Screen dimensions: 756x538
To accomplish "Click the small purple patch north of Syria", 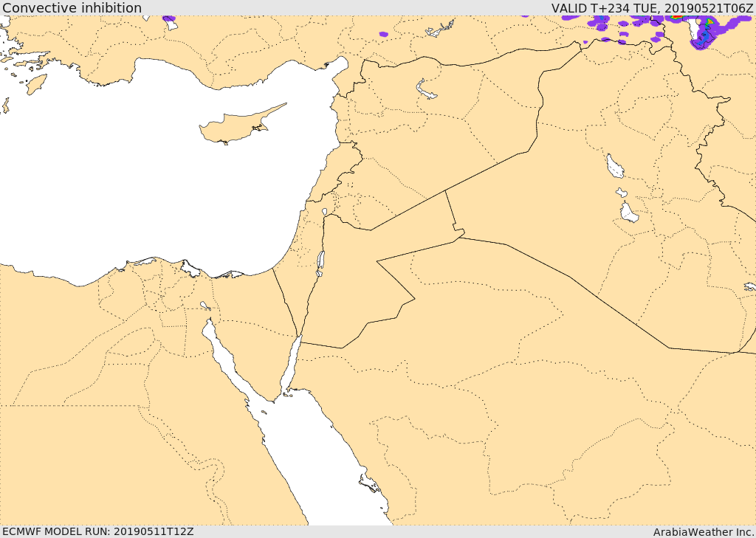I will coord(383,34).
